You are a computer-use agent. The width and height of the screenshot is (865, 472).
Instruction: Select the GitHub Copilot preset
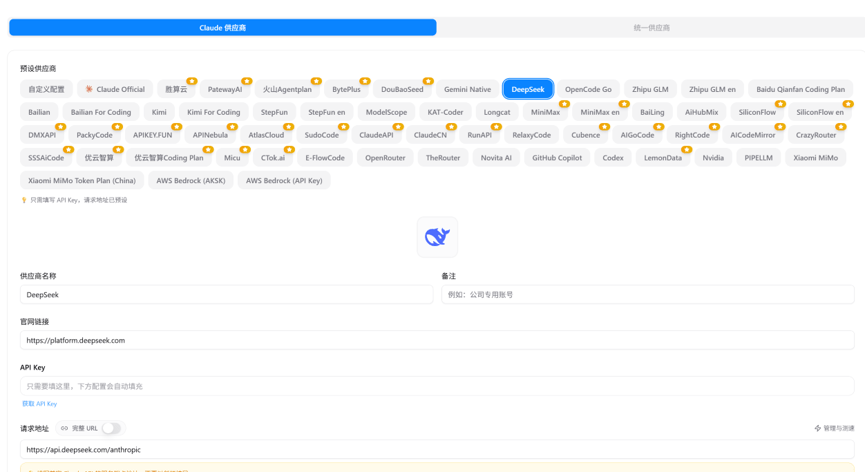pos(557,158)
